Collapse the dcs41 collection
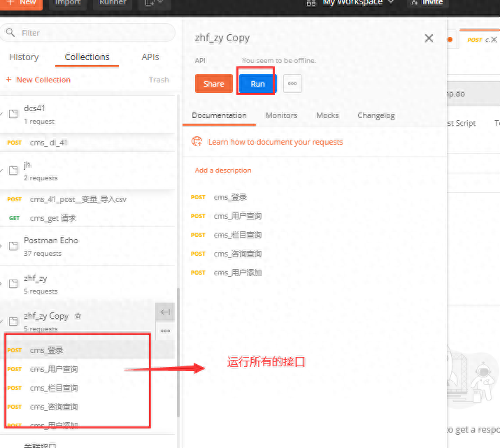This screenshot has height=448, width=500. [x=1, y=114]
